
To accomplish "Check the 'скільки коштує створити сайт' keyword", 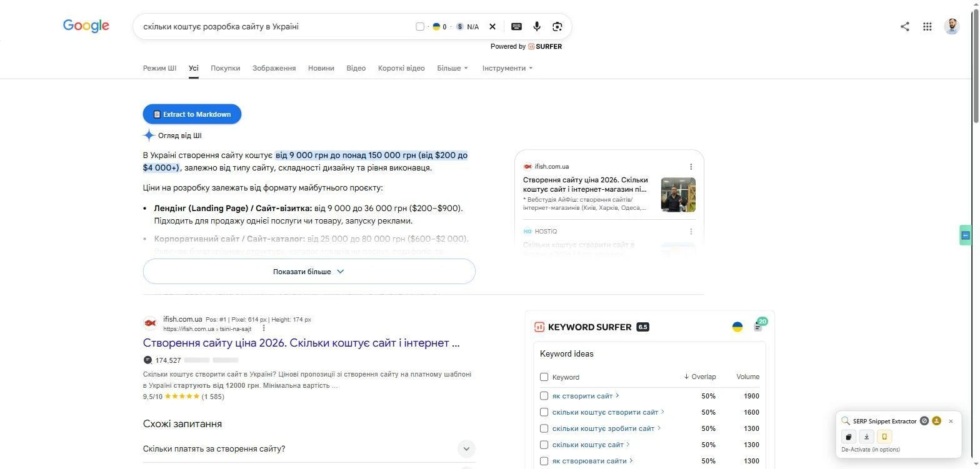I will point(544,412).
